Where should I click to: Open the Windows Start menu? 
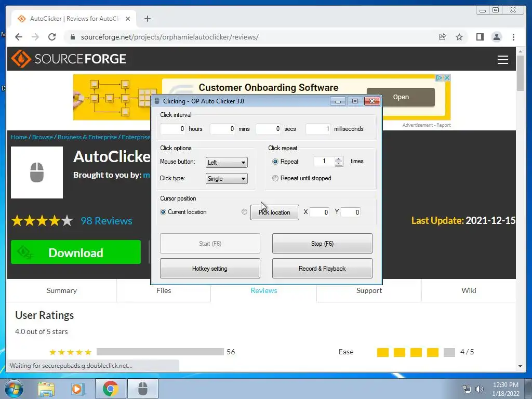click(x=14, y=389)
